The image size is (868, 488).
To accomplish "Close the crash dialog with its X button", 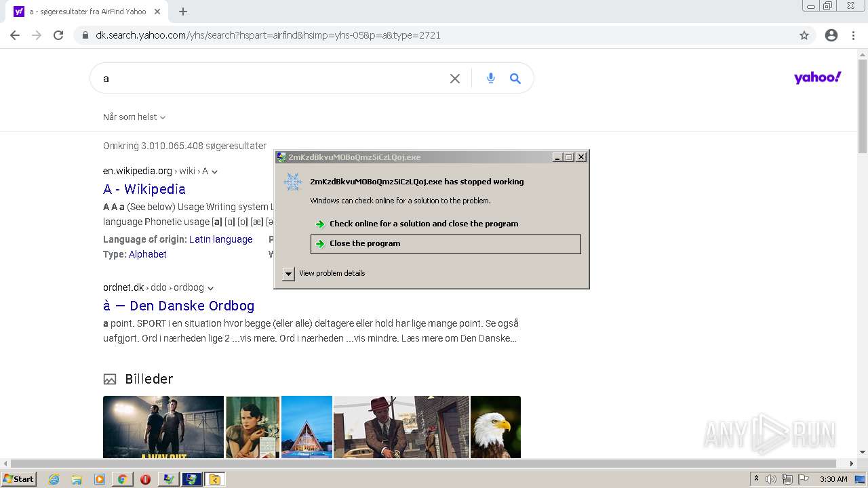I will tap(581, 157).
